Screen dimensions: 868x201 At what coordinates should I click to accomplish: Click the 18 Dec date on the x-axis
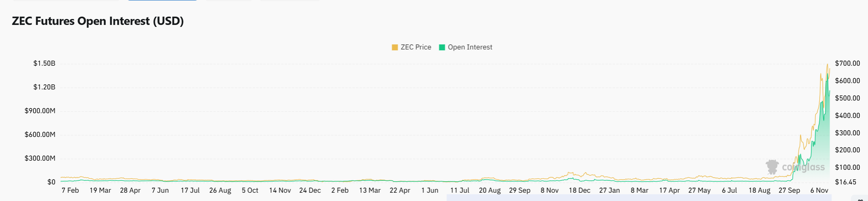click(579, 190)
